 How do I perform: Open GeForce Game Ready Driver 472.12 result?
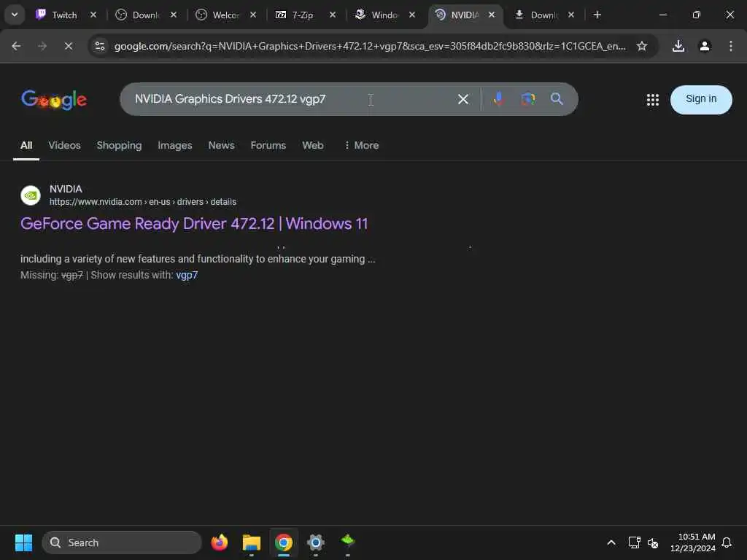coord(194,223)
